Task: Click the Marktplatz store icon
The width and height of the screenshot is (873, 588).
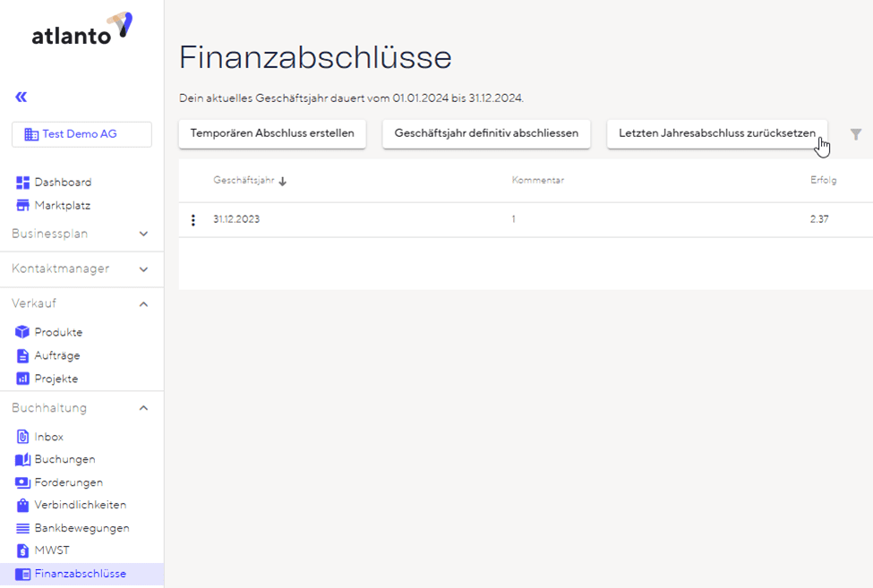Action: 23,206
